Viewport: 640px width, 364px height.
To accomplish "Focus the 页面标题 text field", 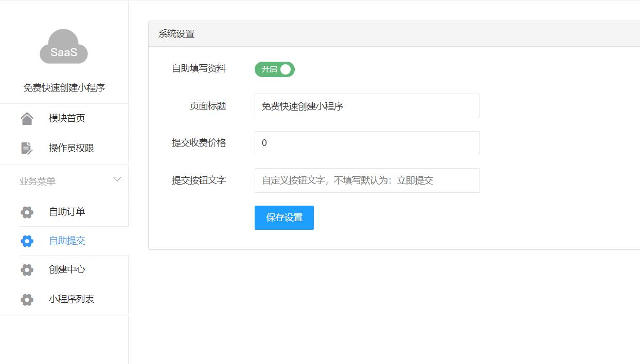I will (x=367, y=106).
